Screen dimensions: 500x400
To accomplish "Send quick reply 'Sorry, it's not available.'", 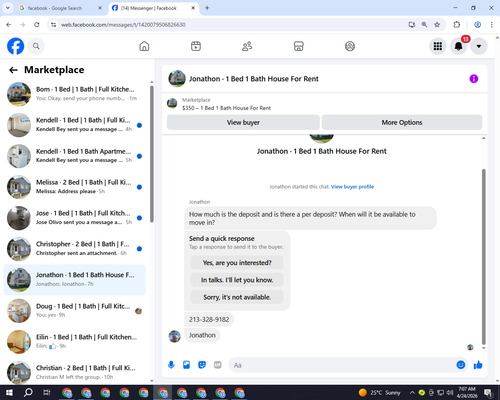I will (237, 297).
